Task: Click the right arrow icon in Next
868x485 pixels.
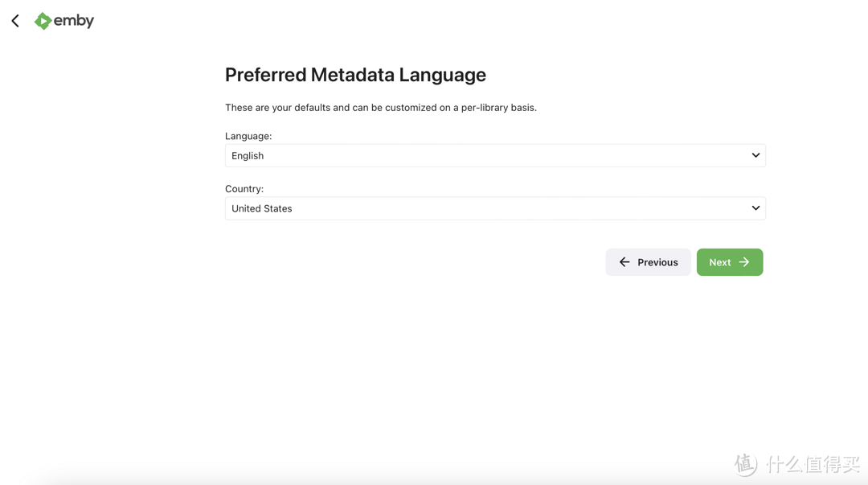Action: (x=744, y=262)
